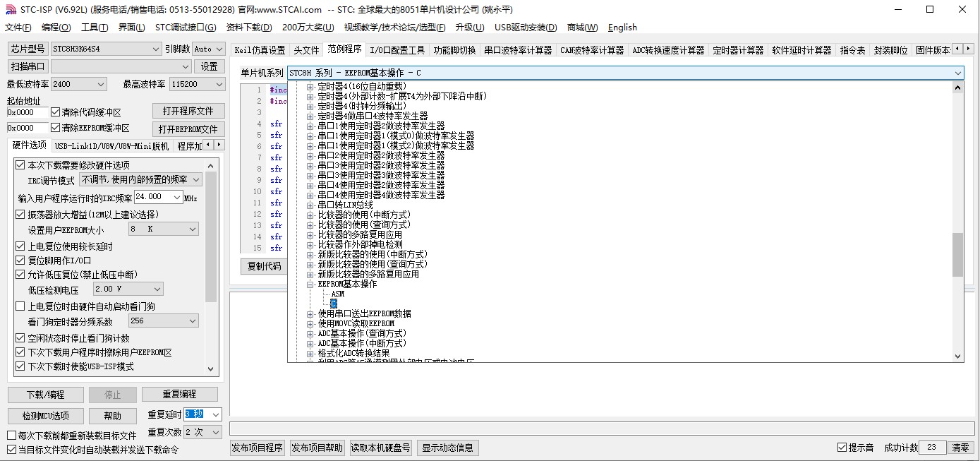Click the 扫描串口 button
This screenshot has width=980, height=461.
[28, 66]
